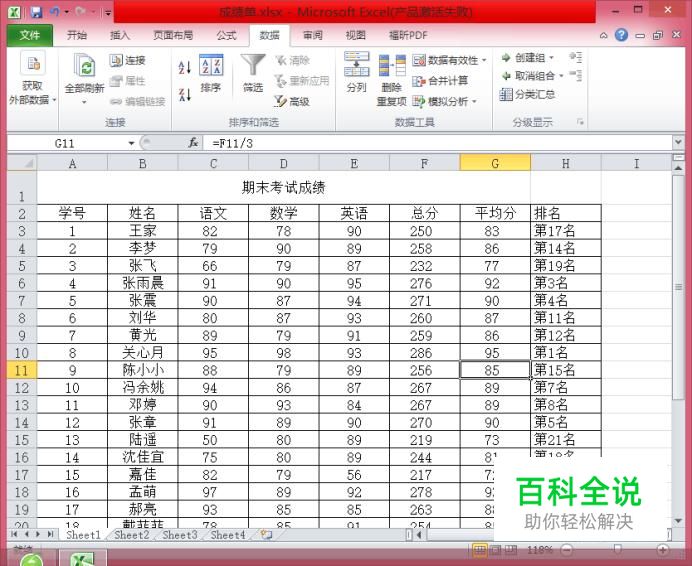692x566 pixels.
Task: Click the ranking cell 第1名
Action: (x=565, y=353)
